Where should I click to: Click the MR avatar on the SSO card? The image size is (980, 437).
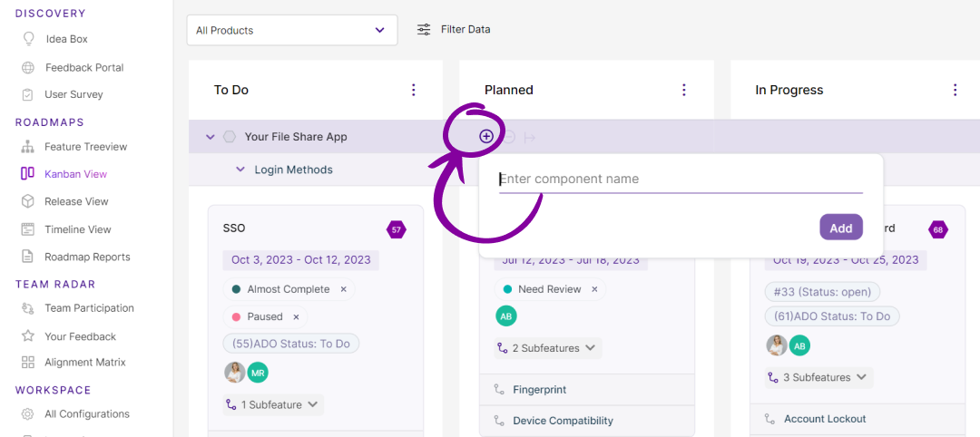258,373
